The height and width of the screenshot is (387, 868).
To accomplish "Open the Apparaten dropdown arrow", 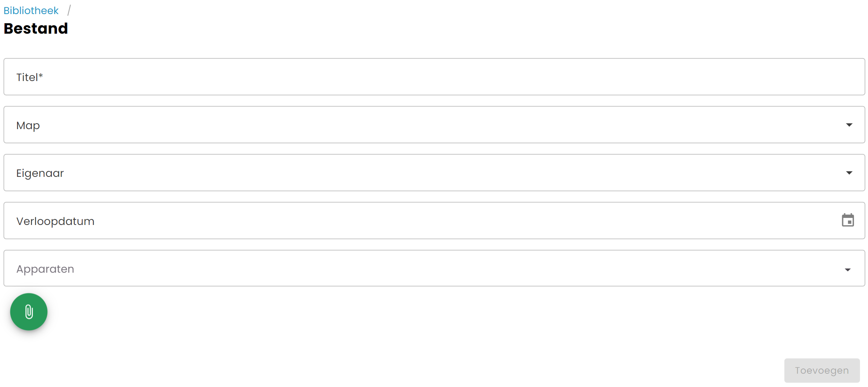I will [x=848, y=270].
